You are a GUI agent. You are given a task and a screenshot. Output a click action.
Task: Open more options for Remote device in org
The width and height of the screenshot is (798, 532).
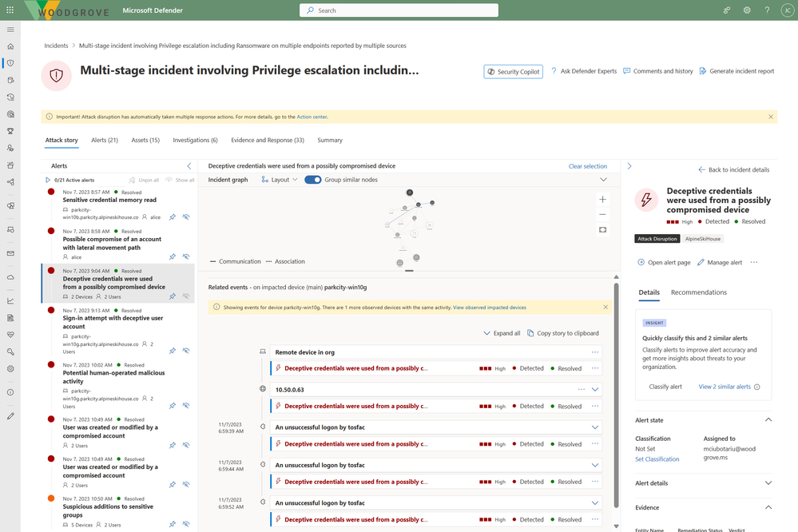tap(594, 352)
